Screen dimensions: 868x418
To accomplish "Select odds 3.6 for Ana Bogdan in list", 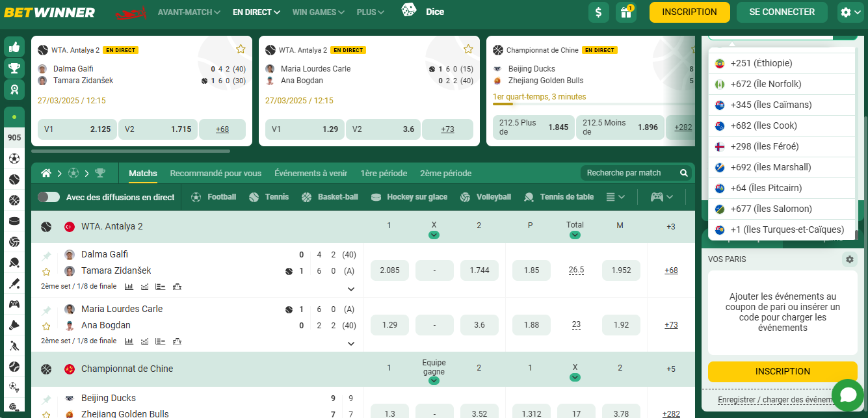I will 479,325.
